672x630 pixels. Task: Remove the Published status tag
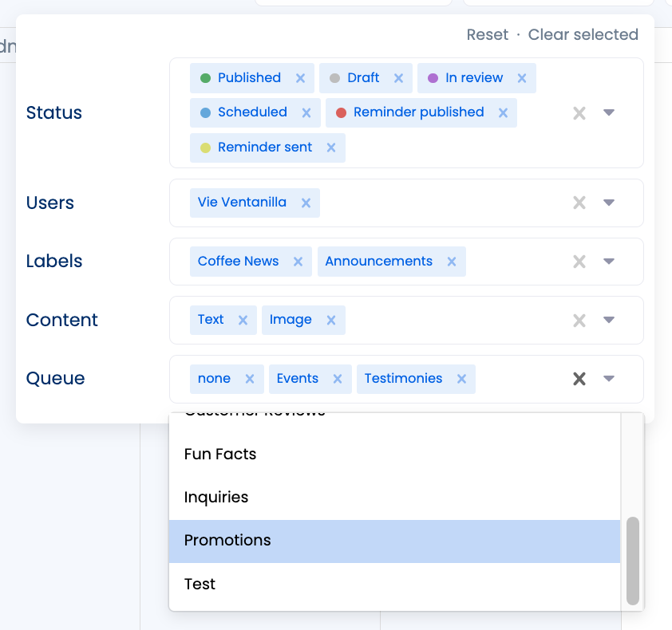(x=301, y=78)
